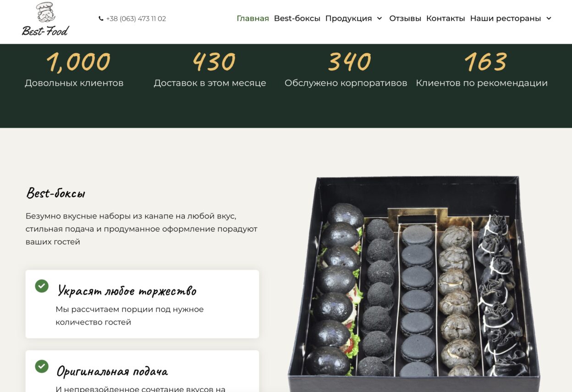Select the Оригинальная подача card
The image size is (572, 392).
[142, 371]
